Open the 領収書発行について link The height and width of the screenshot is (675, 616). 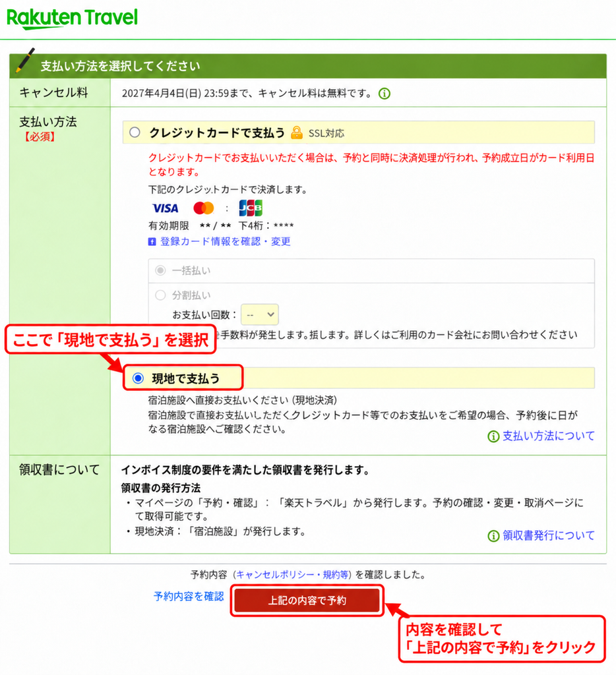548,535
